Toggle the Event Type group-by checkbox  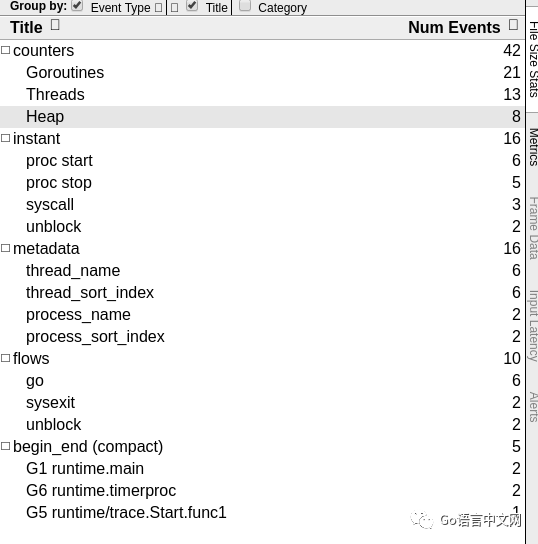coord(77,6)
